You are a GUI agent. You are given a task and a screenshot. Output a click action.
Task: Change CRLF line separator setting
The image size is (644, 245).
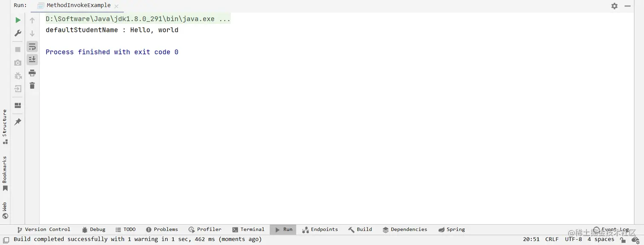point(552,239)
